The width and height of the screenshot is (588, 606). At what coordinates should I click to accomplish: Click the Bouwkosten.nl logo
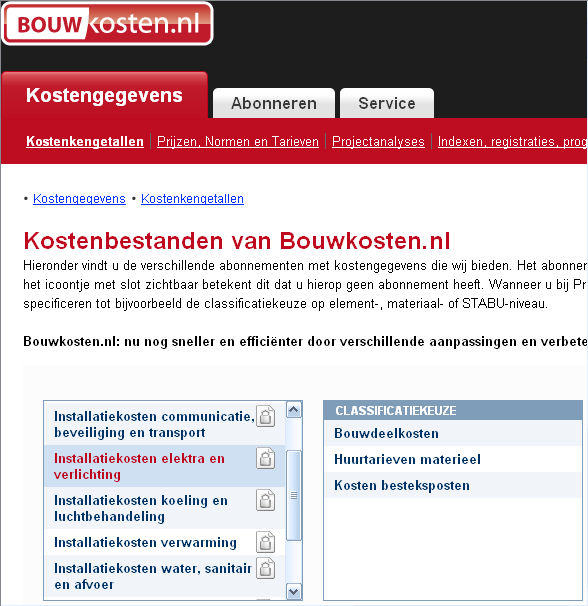click(107, 24)
